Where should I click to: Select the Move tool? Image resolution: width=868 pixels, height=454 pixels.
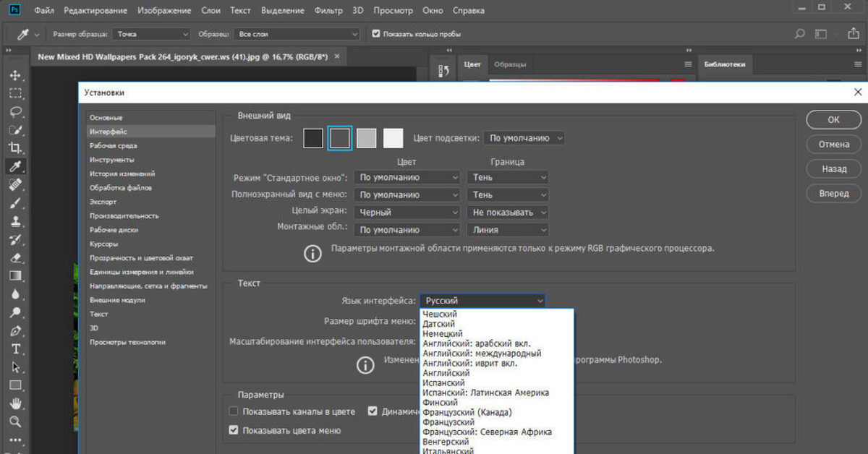coord(15,75)
